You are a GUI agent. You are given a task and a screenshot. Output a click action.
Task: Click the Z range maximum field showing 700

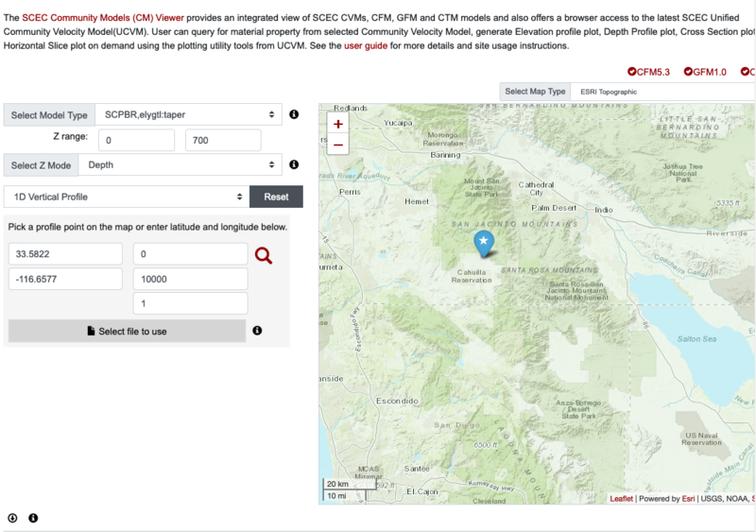[223, 141]
